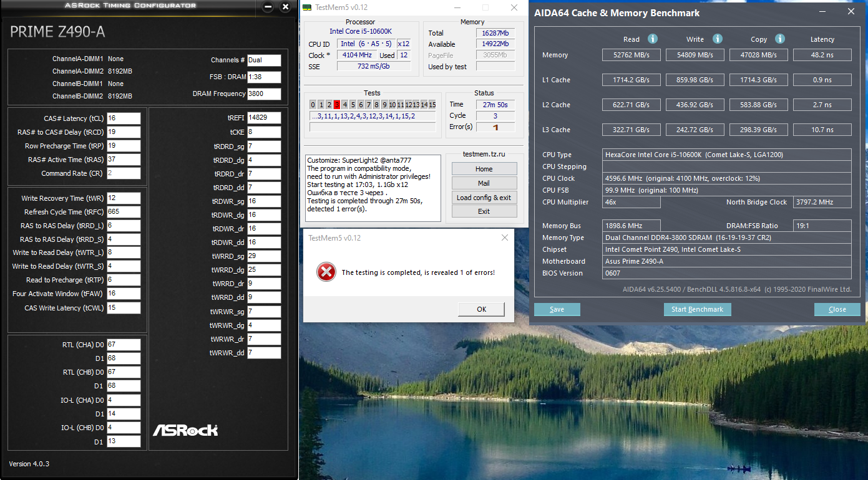The width and height of the screenshot is (868, 480).
Task: Close the ASRock Timing Configurator window
Action: click(x=286, y=7)
